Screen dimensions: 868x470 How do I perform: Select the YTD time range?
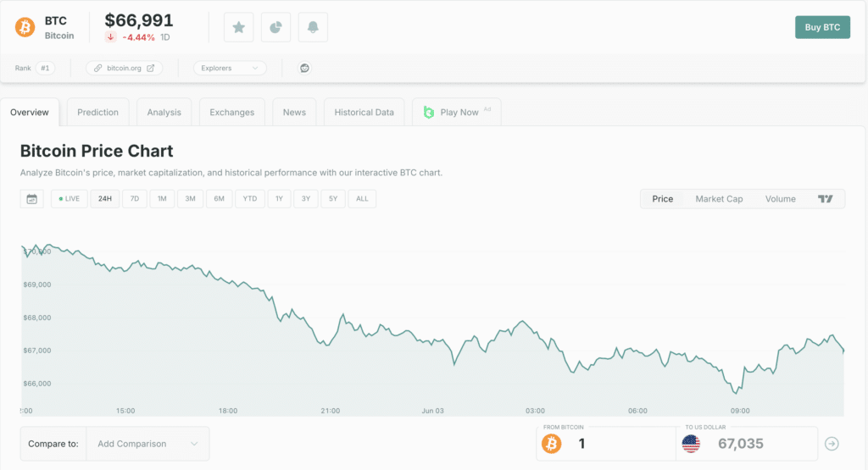tap(250, 199)
